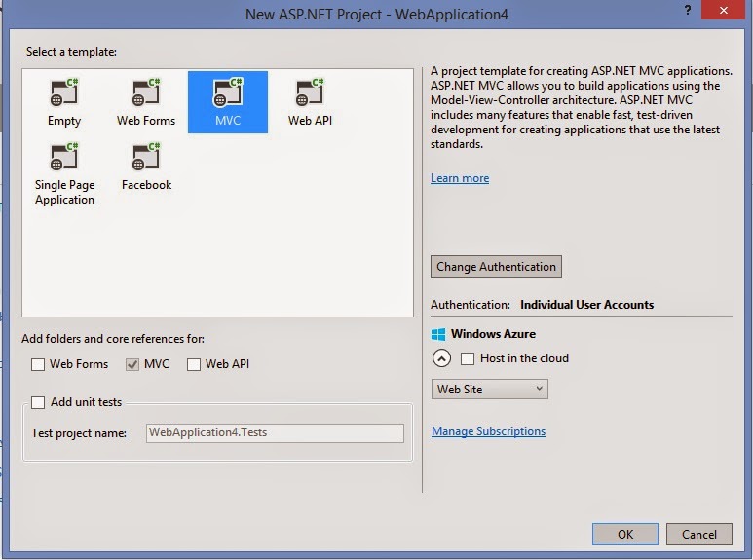Click the Change Authentication button
The image size is (753, 560).
pyautogui.click(x=496, y=267)
